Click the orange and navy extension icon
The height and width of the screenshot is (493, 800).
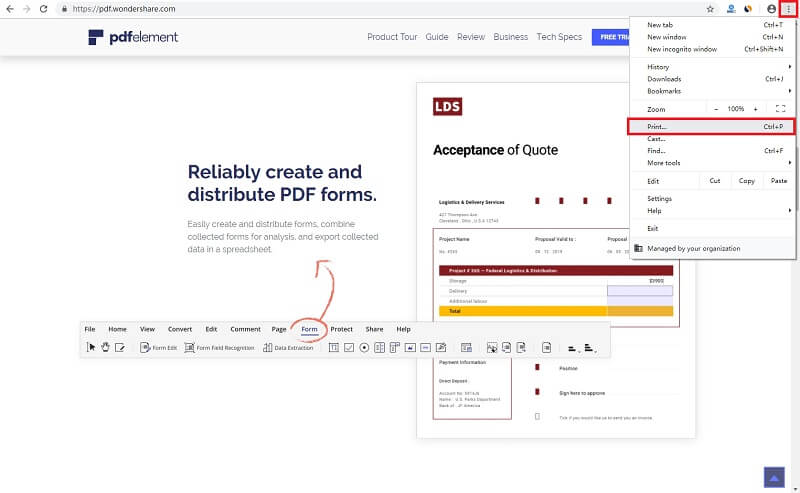(x=748, y=9)
